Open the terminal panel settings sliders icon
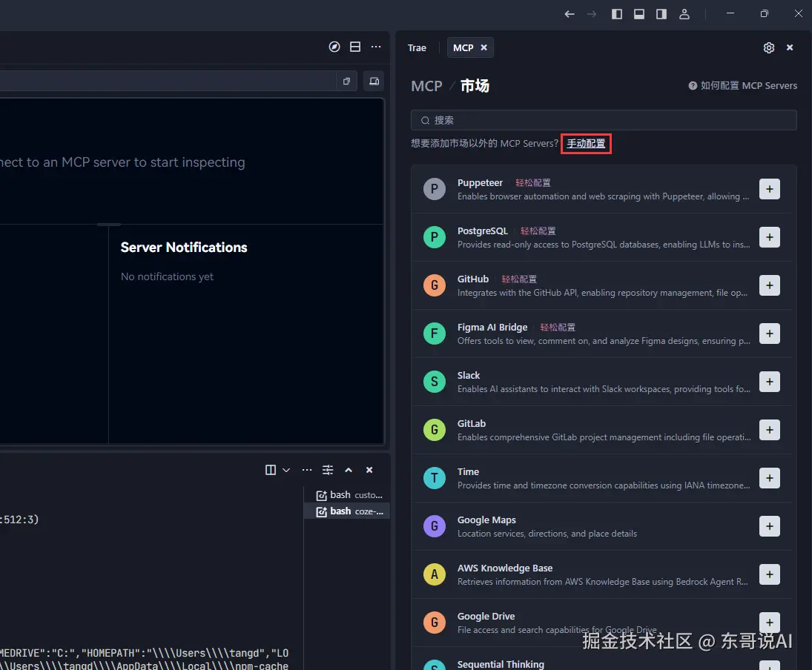812x670 pixels. coord(328,470)
